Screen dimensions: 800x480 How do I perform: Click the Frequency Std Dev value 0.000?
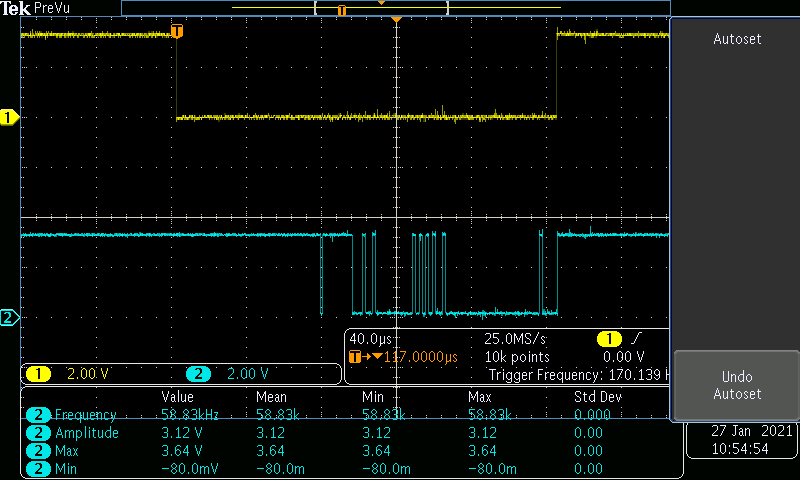tap(592, 415)
